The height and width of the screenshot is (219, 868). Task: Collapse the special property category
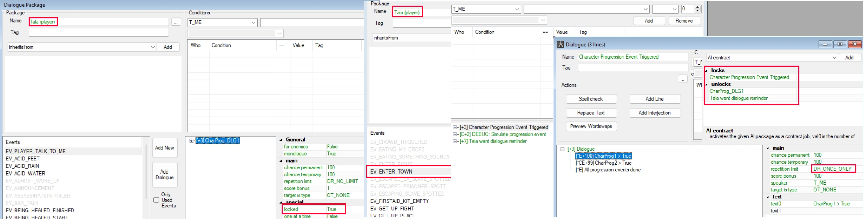click(281, 202)
